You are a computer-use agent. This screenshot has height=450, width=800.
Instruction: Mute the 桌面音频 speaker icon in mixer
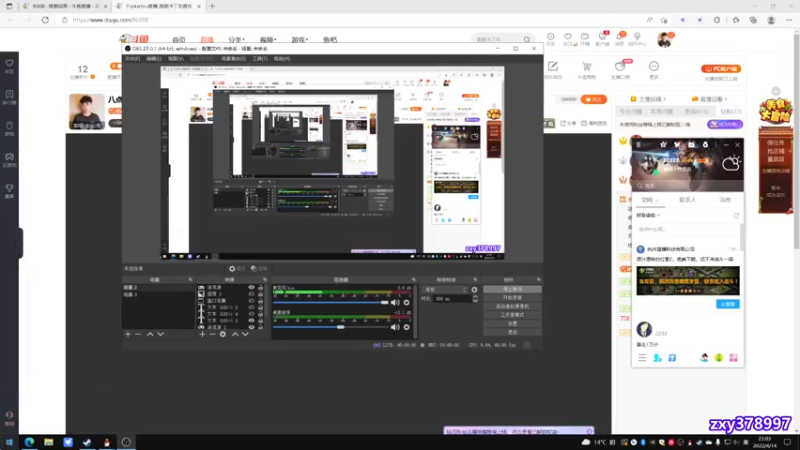point(395,327)
